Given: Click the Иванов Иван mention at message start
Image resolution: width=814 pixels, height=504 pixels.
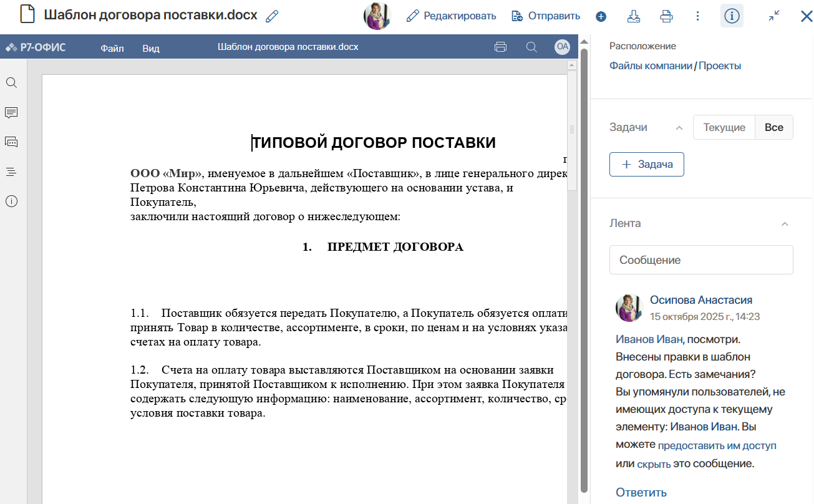Looking at the screenshot, I should [x=649, y=339].
